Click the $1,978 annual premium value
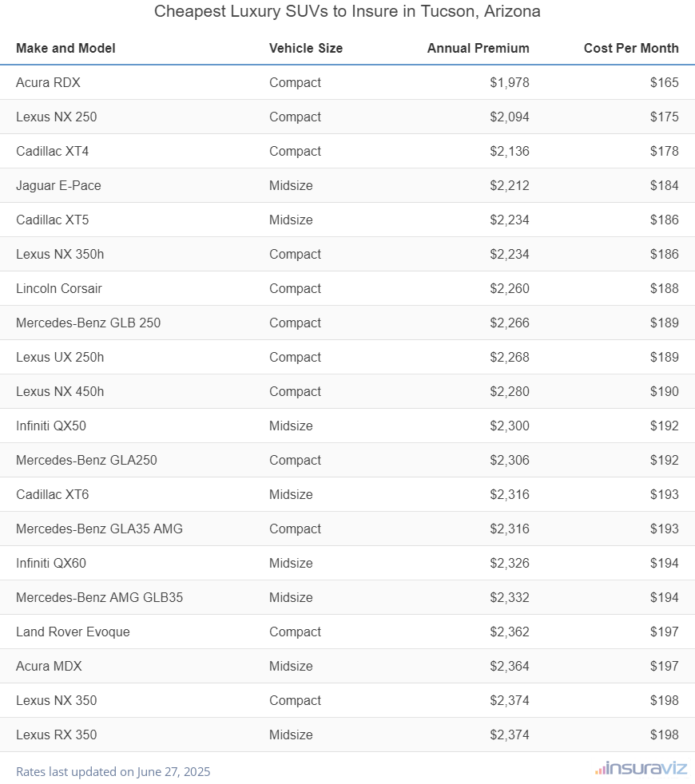Image resolution: width=695 pixels, height=784 pixels. pos(509,82)
